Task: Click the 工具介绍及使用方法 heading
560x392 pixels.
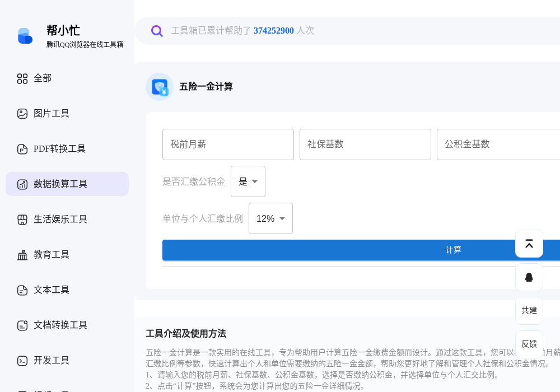Action: coord(186,334)
